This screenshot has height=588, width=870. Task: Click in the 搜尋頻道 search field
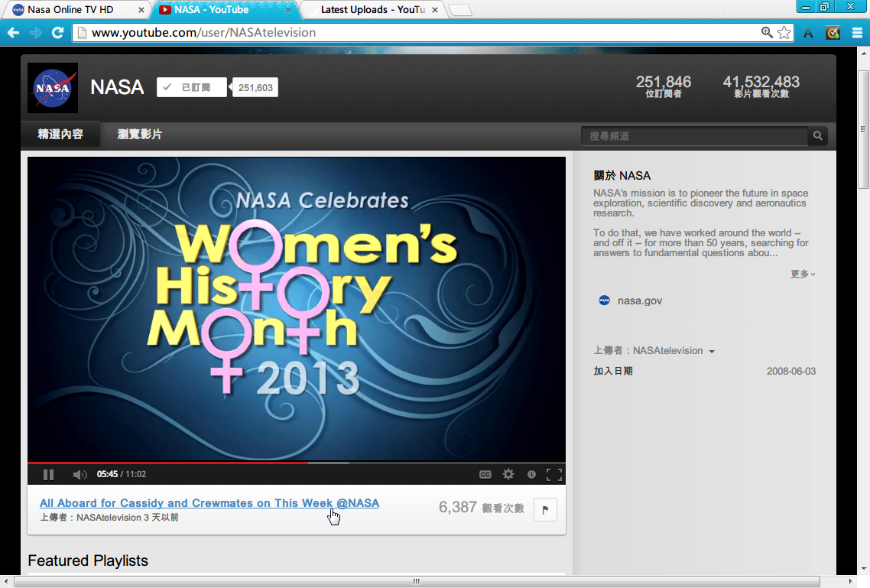(695, 136)
